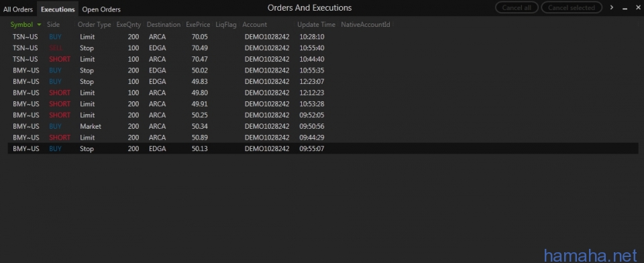
Task: Sort by the Side column header
Action: [x=54, y=25]
